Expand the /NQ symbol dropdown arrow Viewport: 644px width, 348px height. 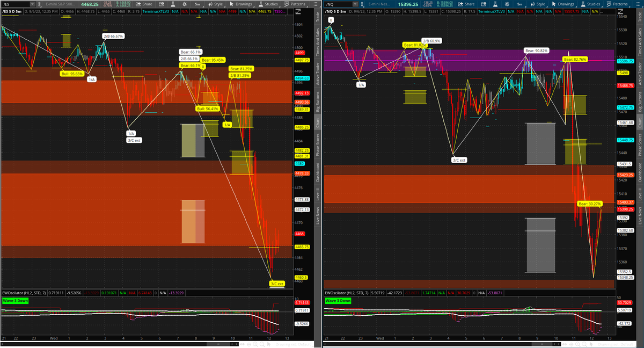(355, 4)
